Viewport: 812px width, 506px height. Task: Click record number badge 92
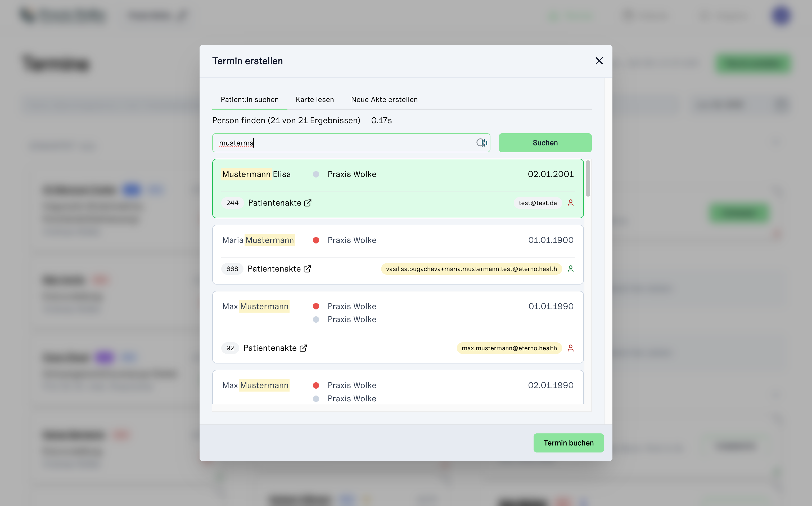230,348
